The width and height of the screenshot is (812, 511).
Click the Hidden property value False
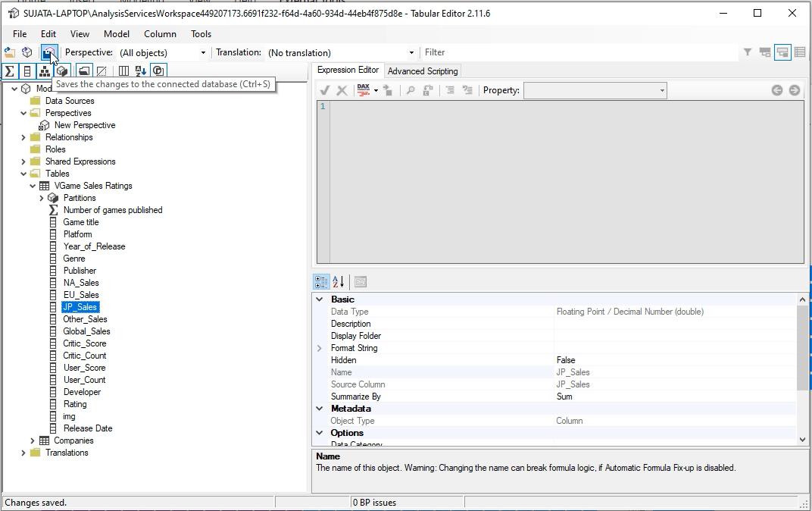click(x=566, y=360)
